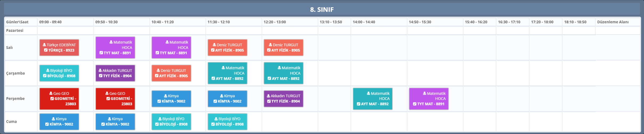
Task: Select Thursday 10:40 KİMYA - 9002 lesson
Action: 171,98
